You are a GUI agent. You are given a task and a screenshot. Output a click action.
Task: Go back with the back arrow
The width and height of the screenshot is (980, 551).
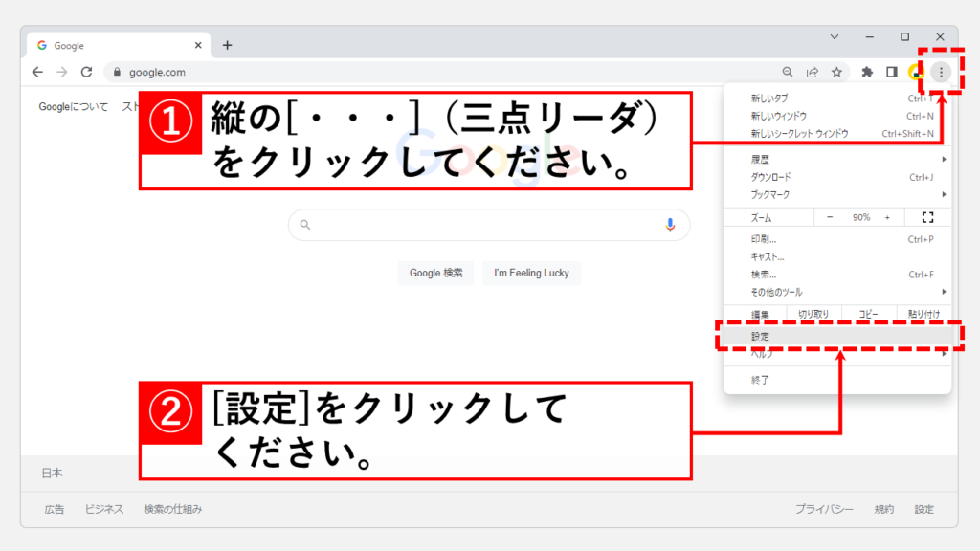coord(37,72)
